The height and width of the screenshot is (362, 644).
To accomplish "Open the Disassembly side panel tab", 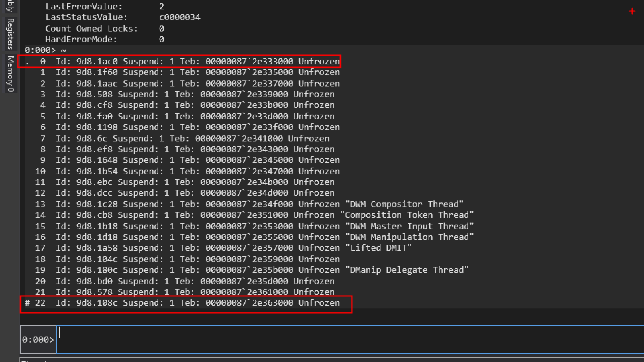I will click(10, 5).
